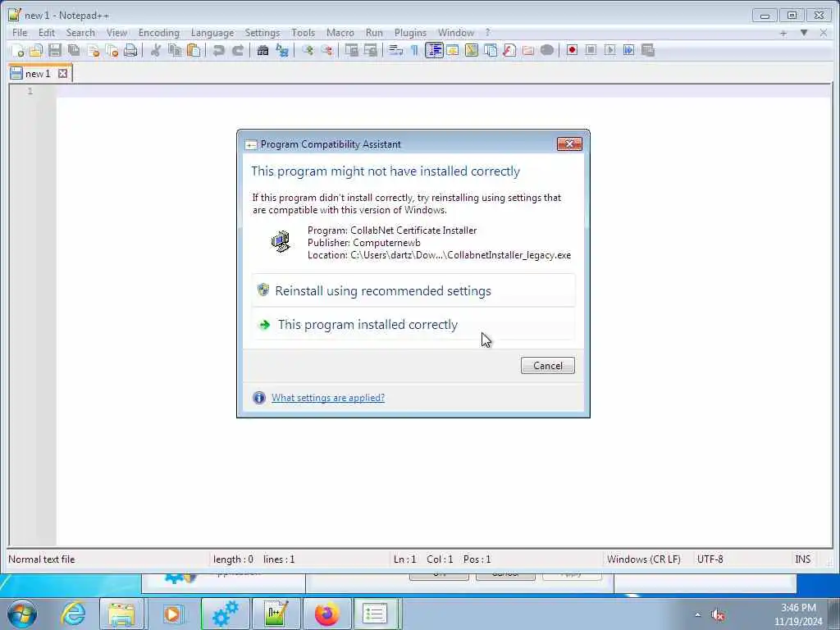The width and height of the screenshot is (840, 630).
Task: Open the Encoding menu
Action: tap(158, 33)
